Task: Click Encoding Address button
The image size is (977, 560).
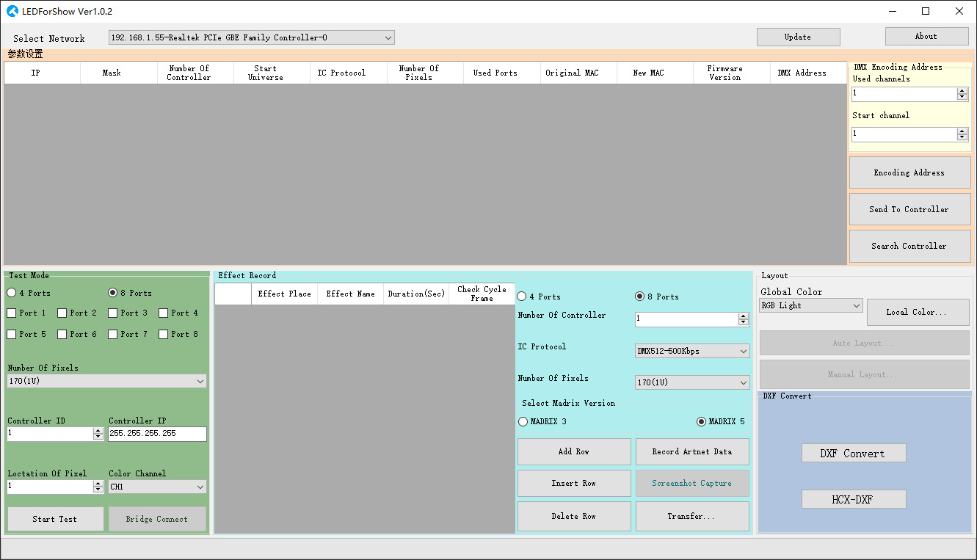Action: pos(909,172)
